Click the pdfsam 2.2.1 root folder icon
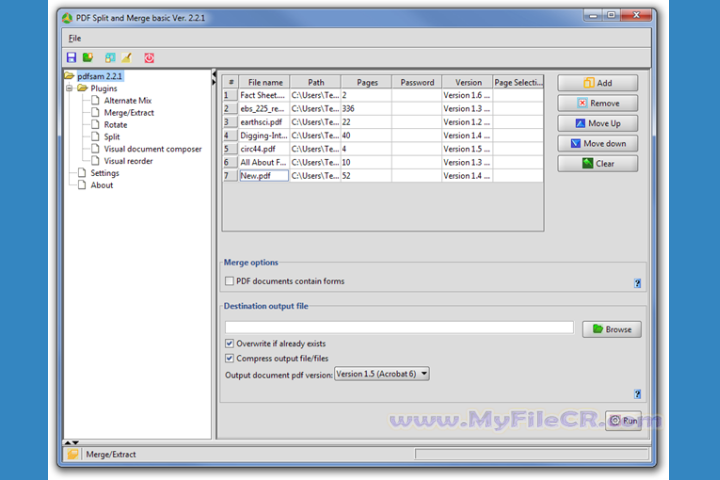The width and height of the screenshot is (720, 480). (x=69, y=75)
